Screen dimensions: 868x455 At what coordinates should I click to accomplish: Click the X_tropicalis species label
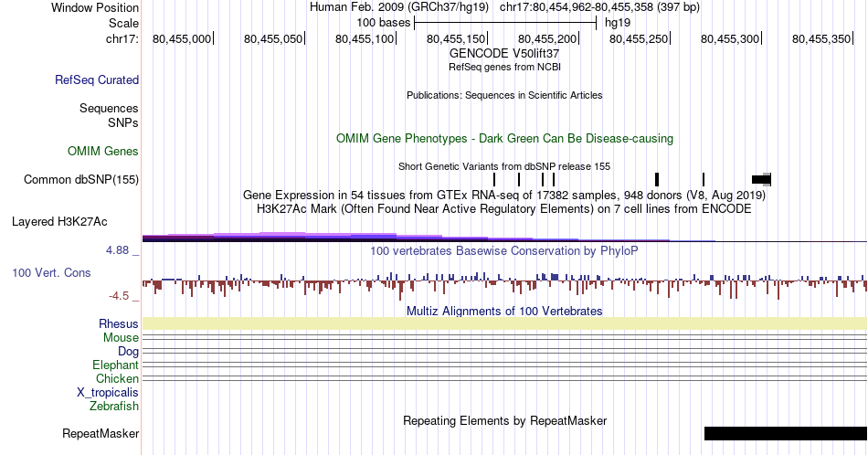coord(108,393)
